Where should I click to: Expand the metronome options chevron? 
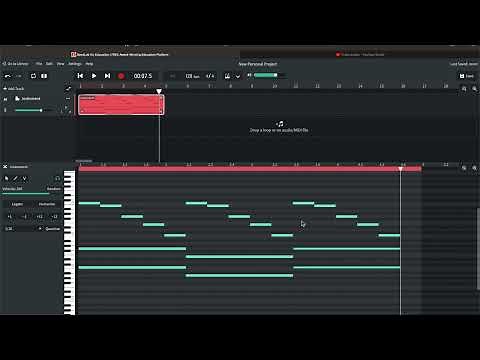(x=238, y=76)
